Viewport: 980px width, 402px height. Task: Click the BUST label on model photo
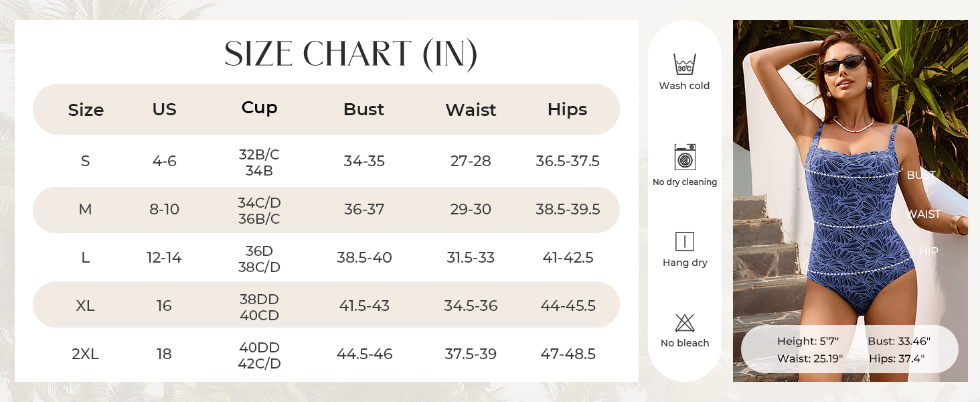[921, 175]
